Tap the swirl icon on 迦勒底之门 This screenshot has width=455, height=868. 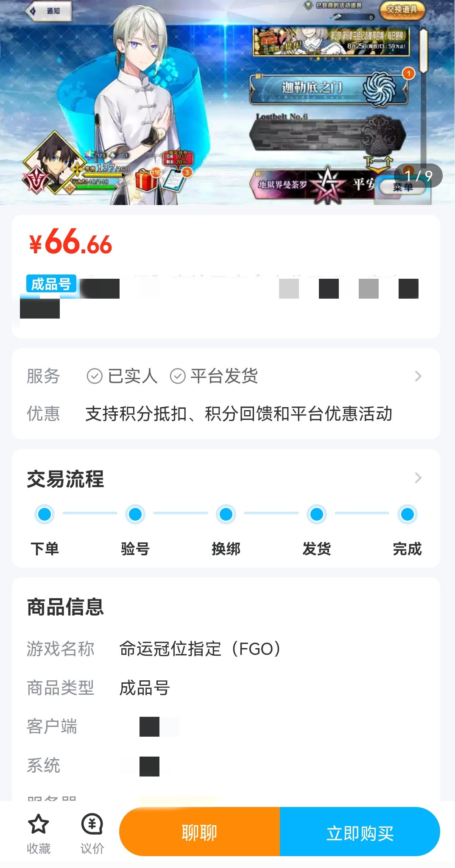379,88
